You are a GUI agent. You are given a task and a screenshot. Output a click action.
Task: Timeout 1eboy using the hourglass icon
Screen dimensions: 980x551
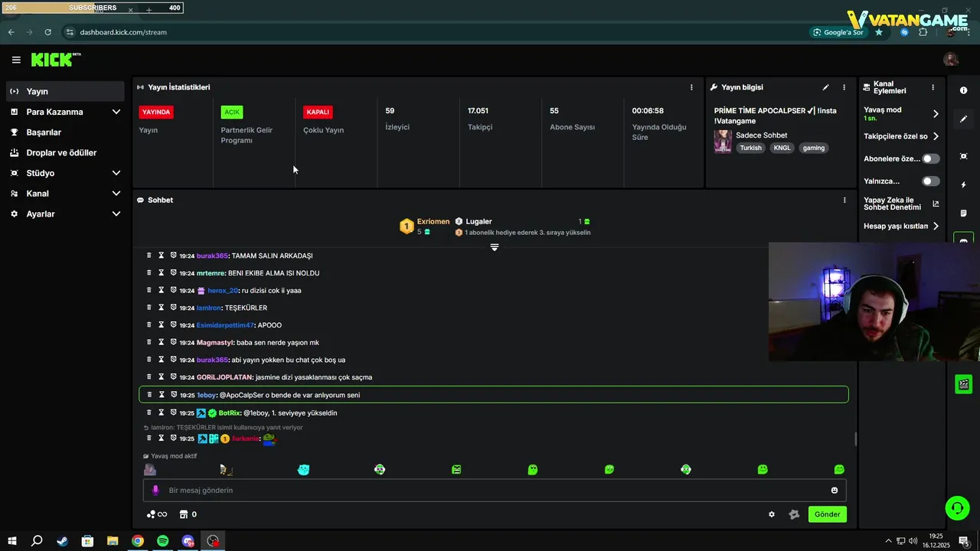click(x=162, y=395)
